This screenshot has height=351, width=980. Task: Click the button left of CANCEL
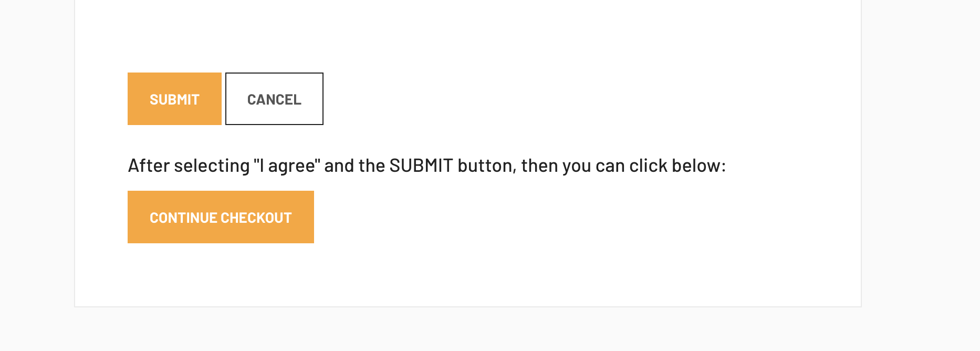(174, 99)
